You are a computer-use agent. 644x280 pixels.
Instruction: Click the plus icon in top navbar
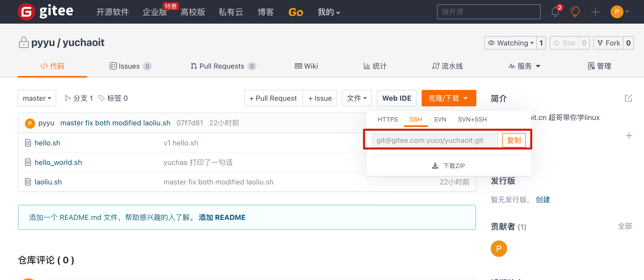pyautogui.click(x=595, y=12)
